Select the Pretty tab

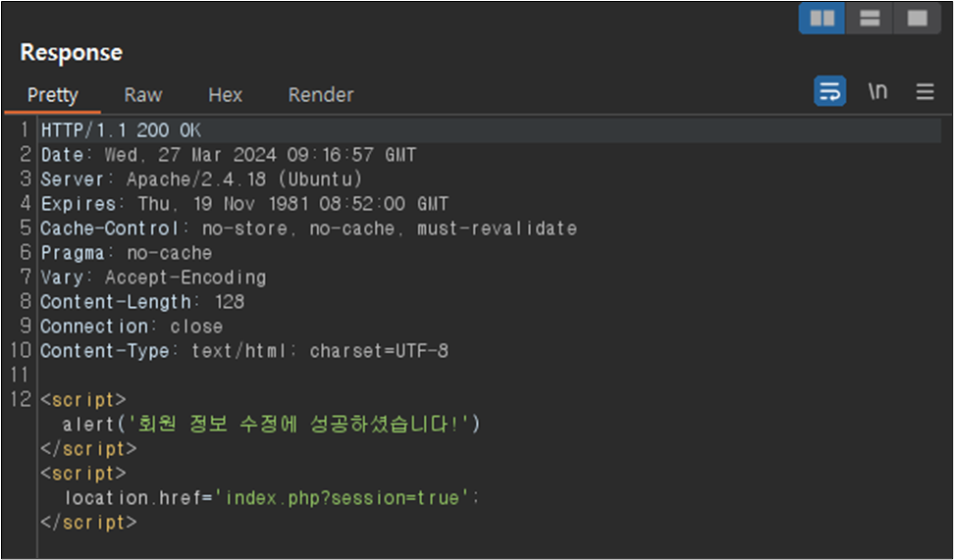click(53, 95)
